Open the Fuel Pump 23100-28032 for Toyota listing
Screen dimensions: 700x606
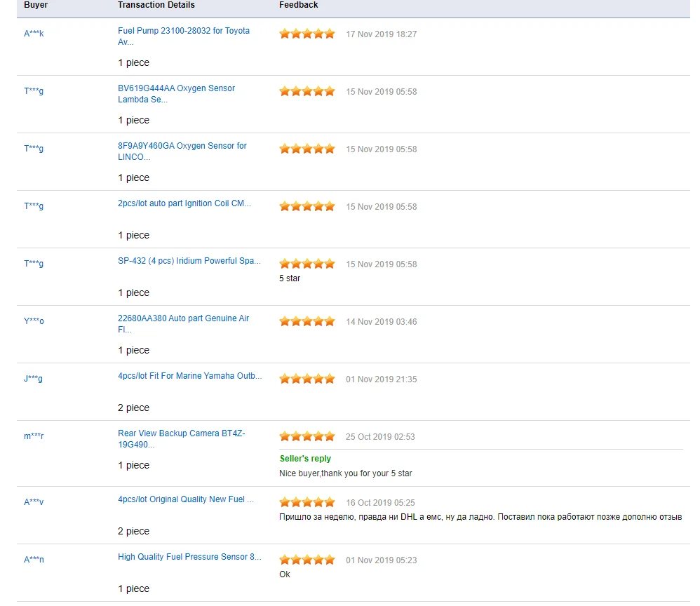click(x=184, y=36)
